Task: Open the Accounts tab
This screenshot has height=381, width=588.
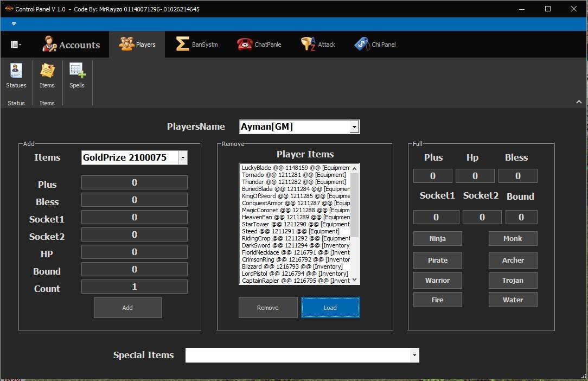Action: click(71, 45)
